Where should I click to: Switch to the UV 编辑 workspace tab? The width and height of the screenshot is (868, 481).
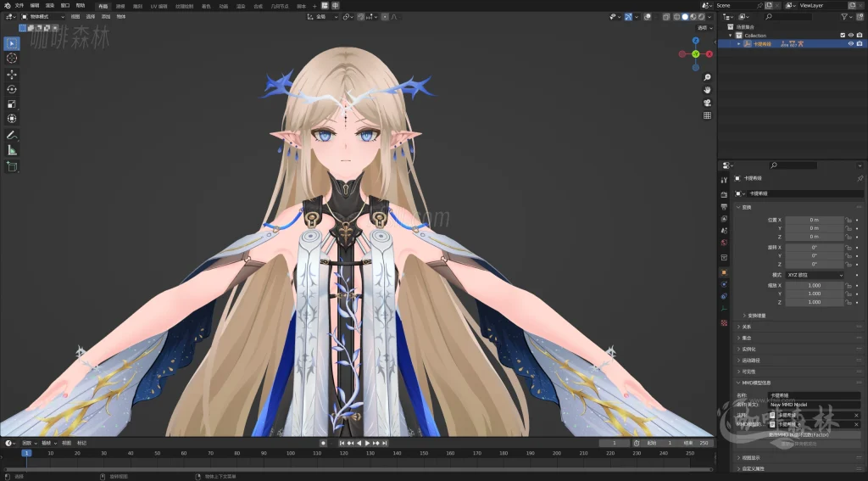pyautogui.click(x=159, y=6)
